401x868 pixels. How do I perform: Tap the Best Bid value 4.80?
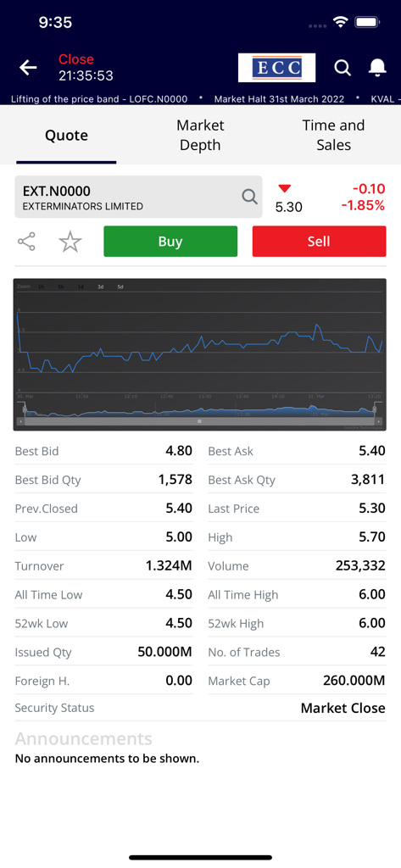tap(179, 451)
